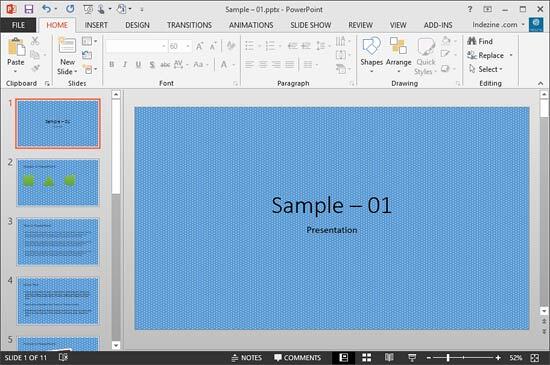
Task: Insert a New Slide using the slide icon
Action: point(67,46)
